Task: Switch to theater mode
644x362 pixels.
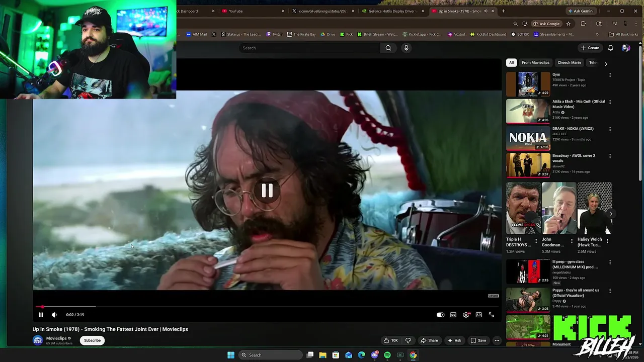Action: 478,315
